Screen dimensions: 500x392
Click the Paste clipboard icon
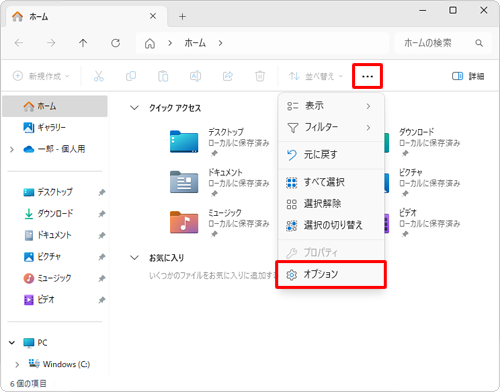point(163,76)
